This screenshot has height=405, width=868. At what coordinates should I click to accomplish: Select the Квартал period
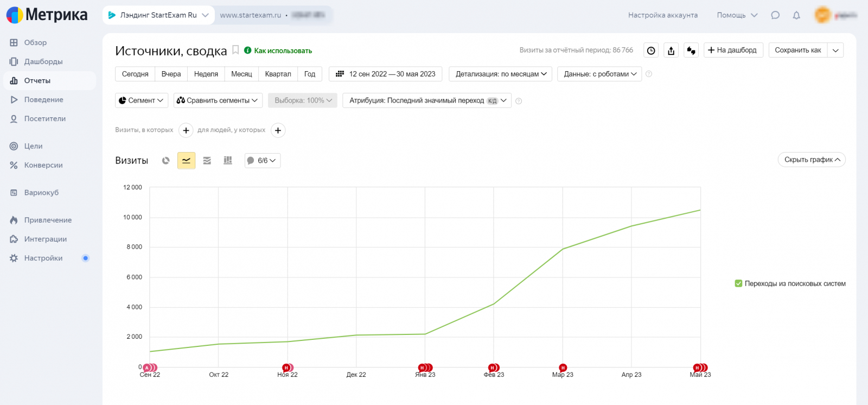pos(278,74)
